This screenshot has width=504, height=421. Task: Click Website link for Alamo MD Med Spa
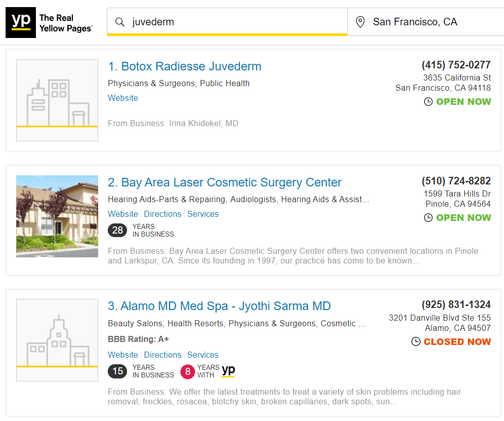pyautogui.click(x=123, y=355)
